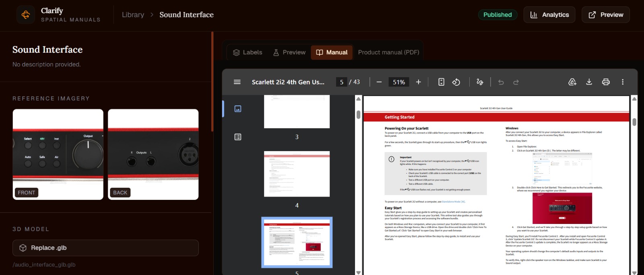Click the REFERENCE IMAGERY section label
The image size is (644, 275).
click(x=51, y=99)
